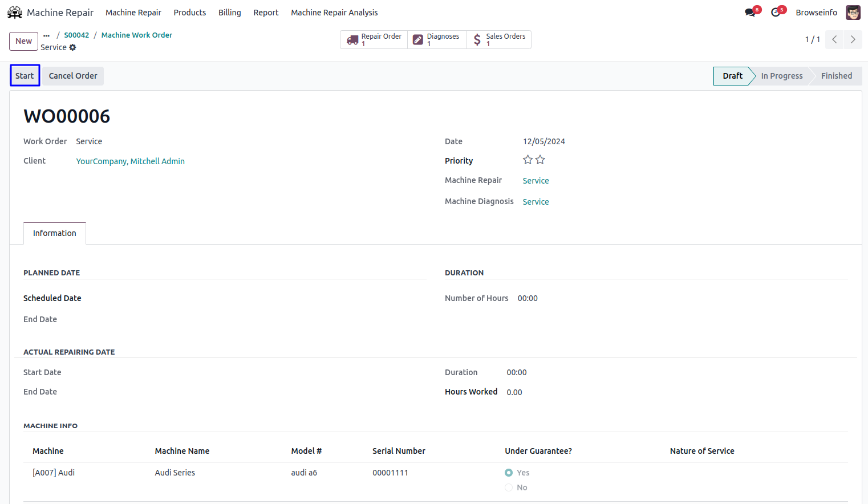Select No for Under Guarantee

[509, 487]
